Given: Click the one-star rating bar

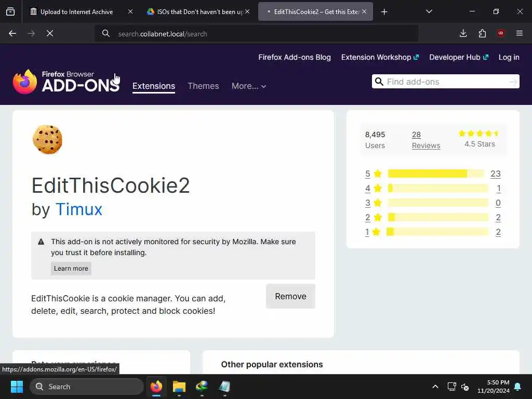Looking at the screenshot, I should 437,232.
